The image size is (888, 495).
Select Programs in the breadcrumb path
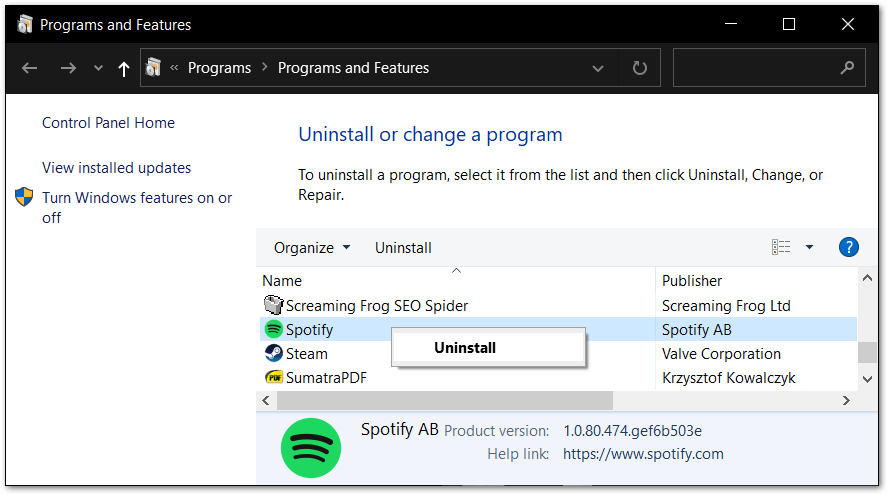coord(219,68)
